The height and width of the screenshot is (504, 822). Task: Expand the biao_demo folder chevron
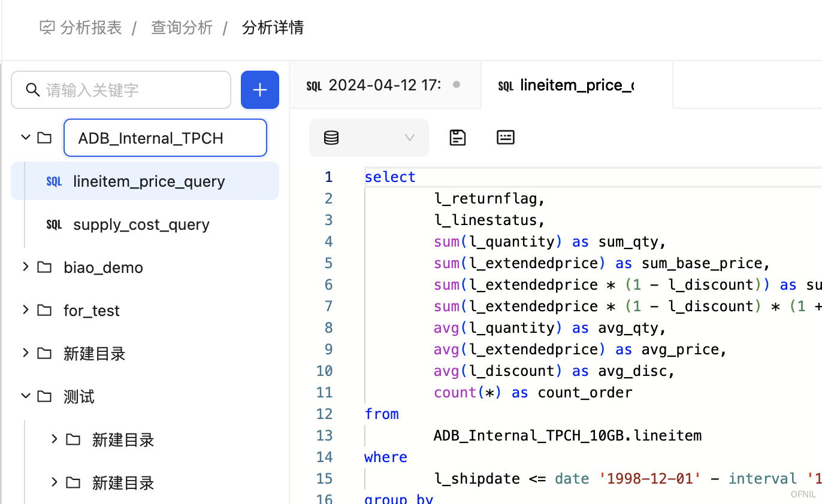click(x=26, y=266)
